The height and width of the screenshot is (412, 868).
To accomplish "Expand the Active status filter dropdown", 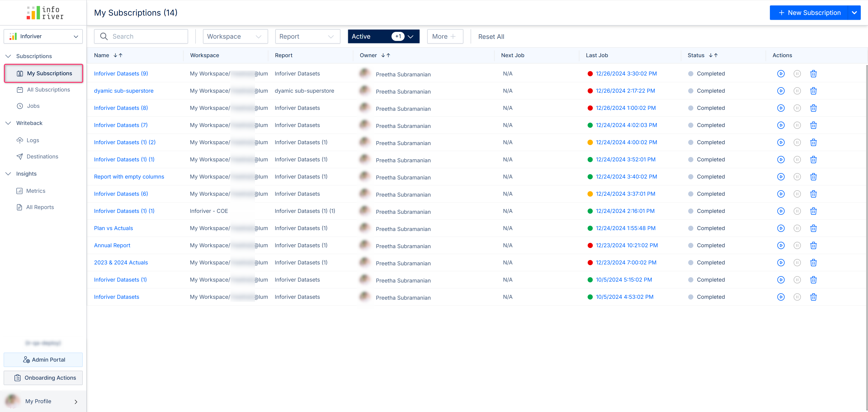I will point(410,36).
